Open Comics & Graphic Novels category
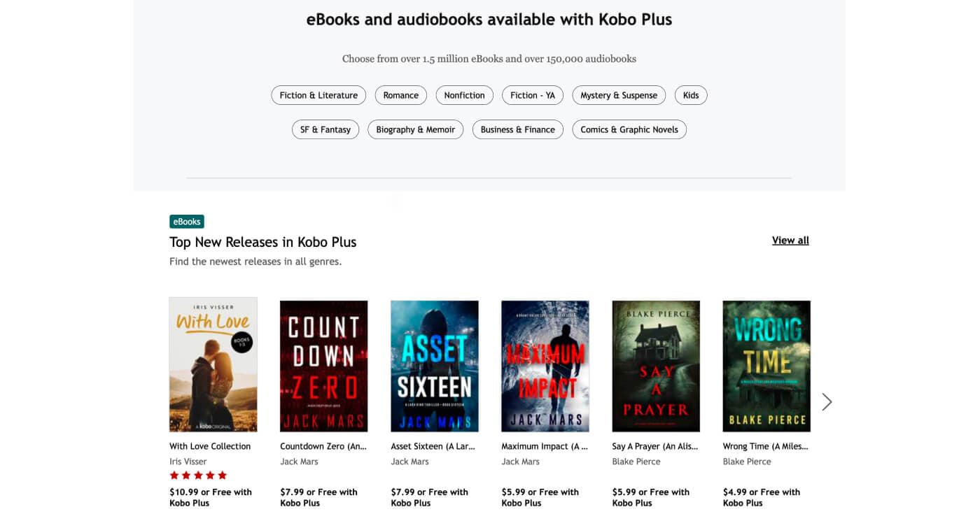Viewport: 980px width, 514px height. [x=629, y=129]
